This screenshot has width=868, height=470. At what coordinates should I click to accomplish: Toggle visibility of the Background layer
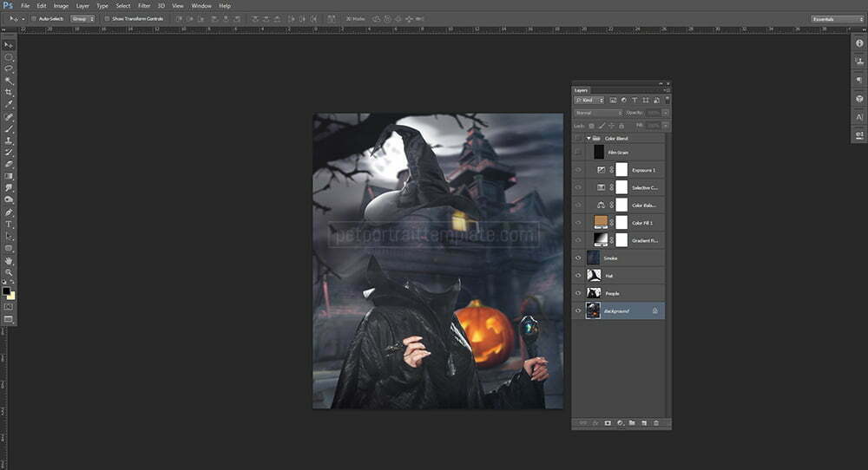tap(578, 310)
